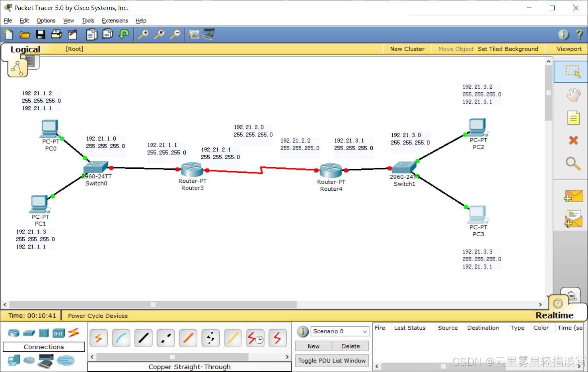Select the Connections lightning category

tap(74, 333)
